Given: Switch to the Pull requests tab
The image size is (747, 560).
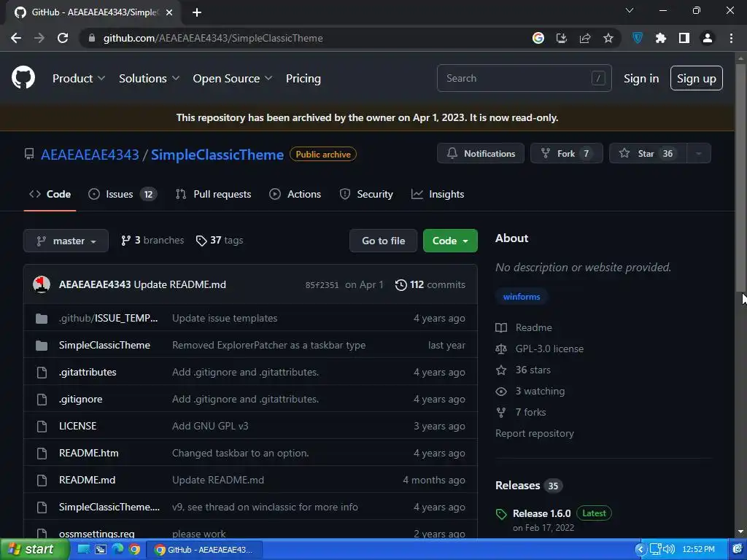Looking at the screenshot, I should click(213, 194).
